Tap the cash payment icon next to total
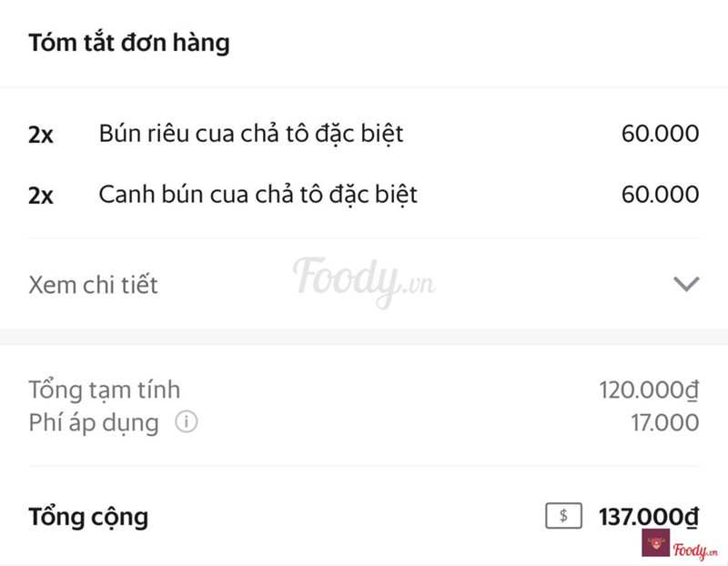This screenshot has height=566, width=728. (563, 516)
